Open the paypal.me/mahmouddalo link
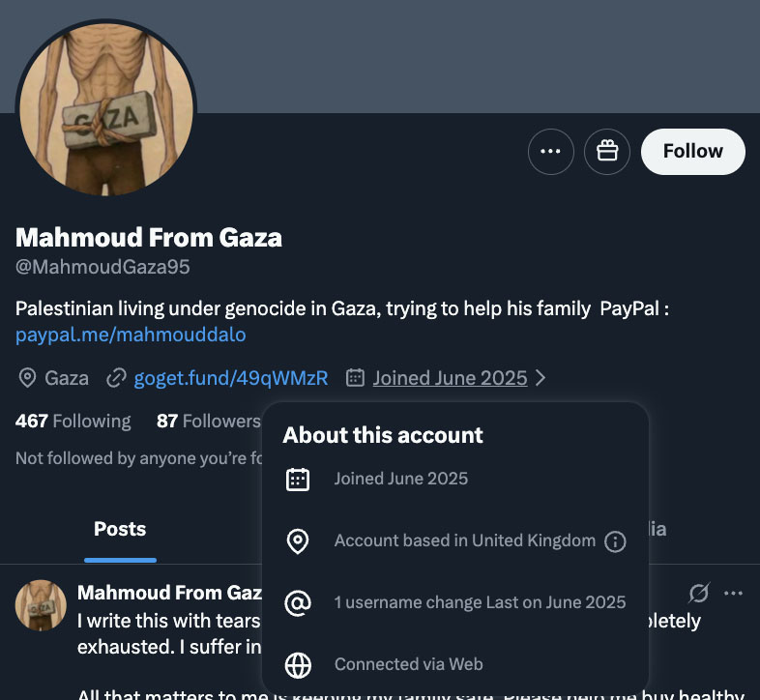 pyautogui.click(x=131, y=335)
